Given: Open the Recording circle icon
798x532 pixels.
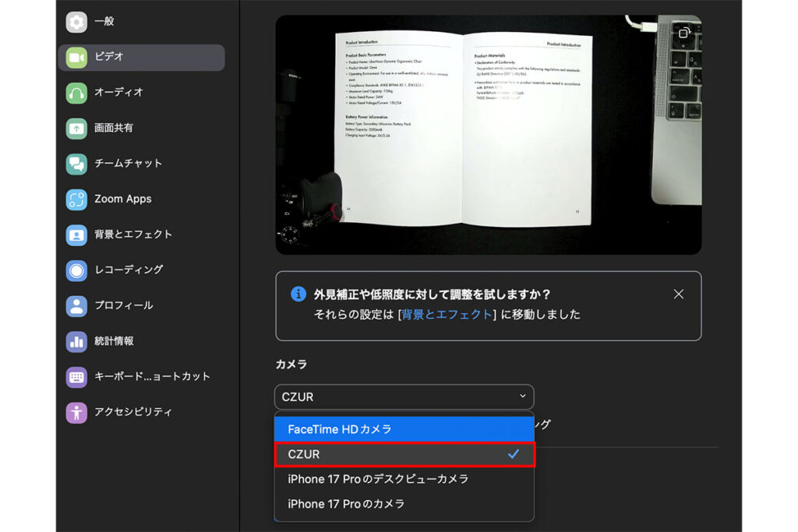Looking at the screenshot, I should [x=76, y=270].
